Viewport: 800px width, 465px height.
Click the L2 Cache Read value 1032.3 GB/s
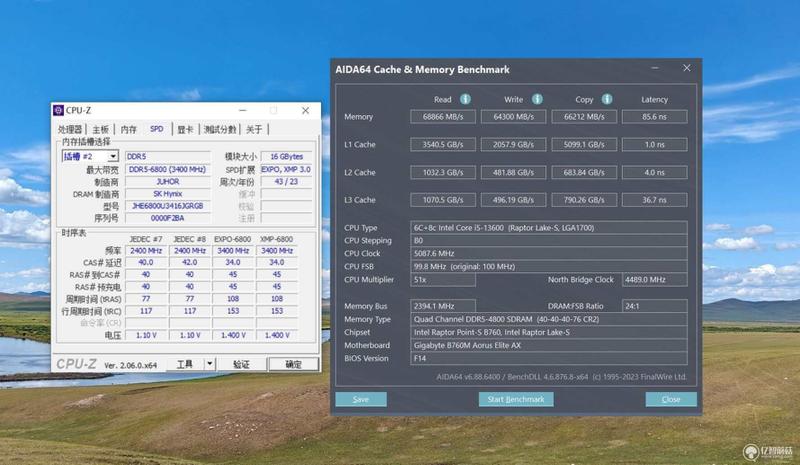point(443,173)
